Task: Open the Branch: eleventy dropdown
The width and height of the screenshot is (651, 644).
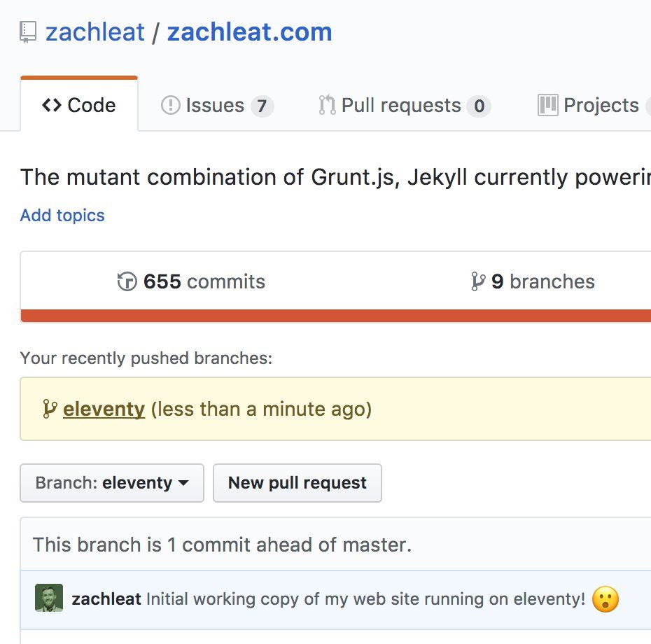Action: tap(112, 483)
